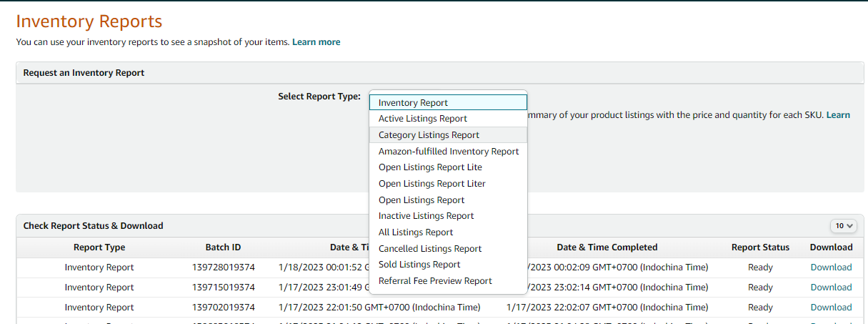Download report batch 139715019374
The width and height of the screenshot is (868, 324).
click(831, 288)
